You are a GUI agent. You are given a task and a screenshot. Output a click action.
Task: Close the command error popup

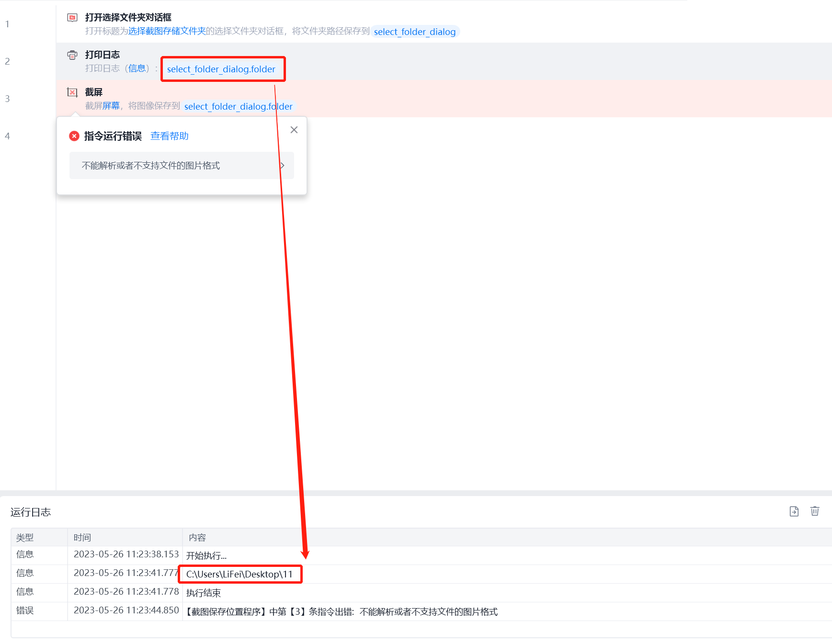pyautogui.click(x=294, y=130)
